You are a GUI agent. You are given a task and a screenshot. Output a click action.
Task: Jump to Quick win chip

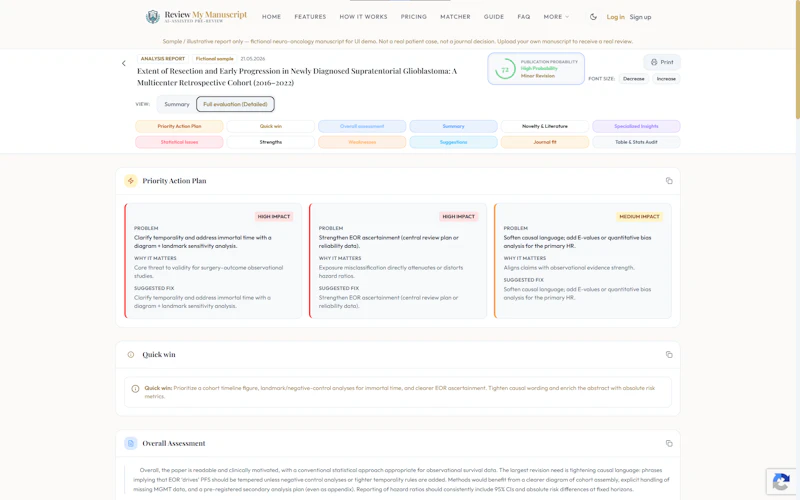(270, 126)
